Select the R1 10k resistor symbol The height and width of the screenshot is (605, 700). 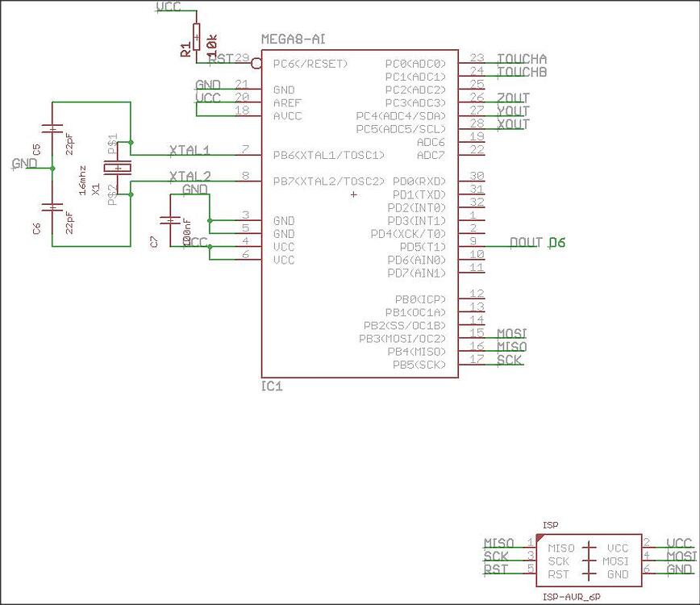pyautogui.click(x=196, y=38)
